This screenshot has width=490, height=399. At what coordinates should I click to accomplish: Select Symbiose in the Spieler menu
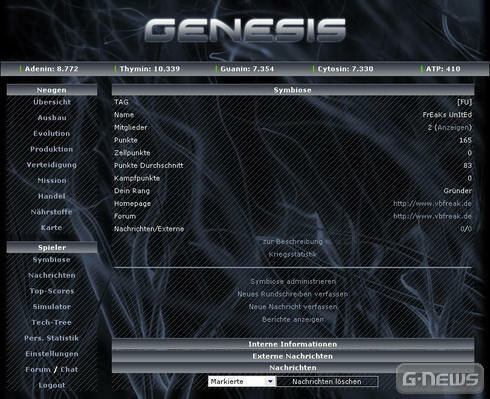point(52,259)
